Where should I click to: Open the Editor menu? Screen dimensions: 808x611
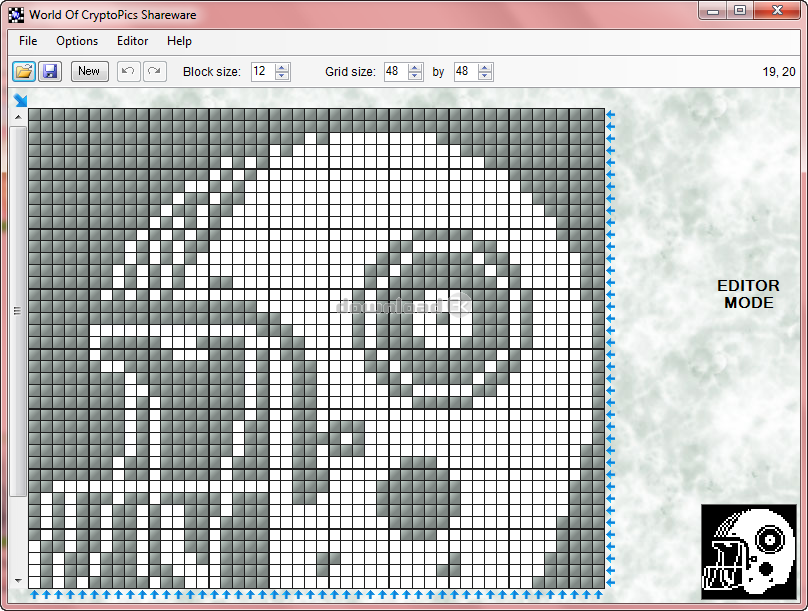(x=132, y=41)
